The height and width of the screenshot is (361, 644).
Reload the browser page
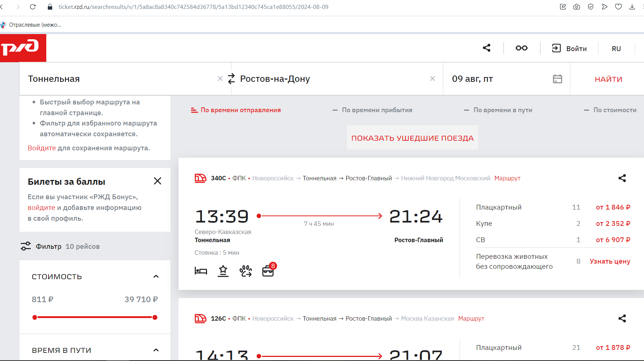[33, 7]
